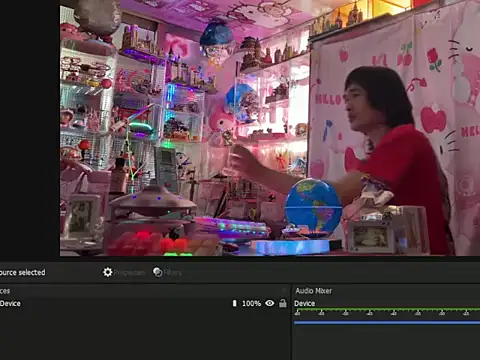Screen dimensions: 480x360
Task: Click the Audio Mixer panel title
Action: tap(313, 291)
